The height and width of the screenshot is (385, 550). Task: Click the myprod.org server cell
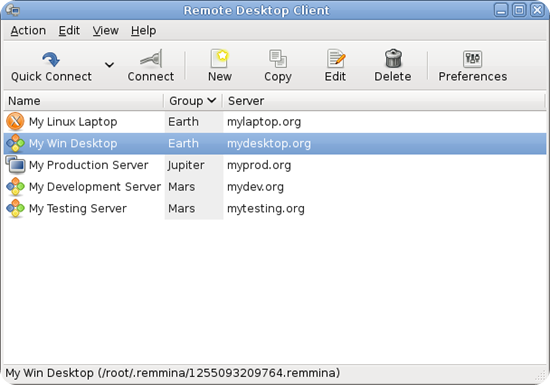coord(259,166)
